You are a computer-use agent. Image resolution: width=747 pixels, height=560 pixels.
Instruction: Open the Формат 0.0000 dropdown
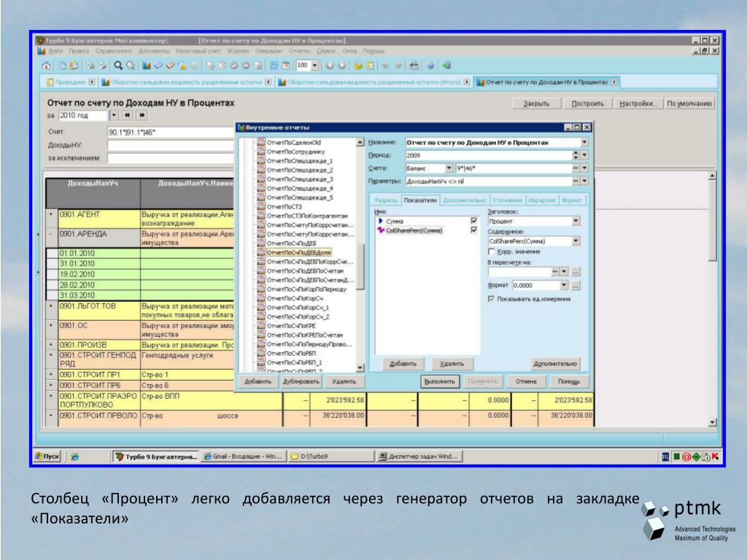(x=564, y=285)
